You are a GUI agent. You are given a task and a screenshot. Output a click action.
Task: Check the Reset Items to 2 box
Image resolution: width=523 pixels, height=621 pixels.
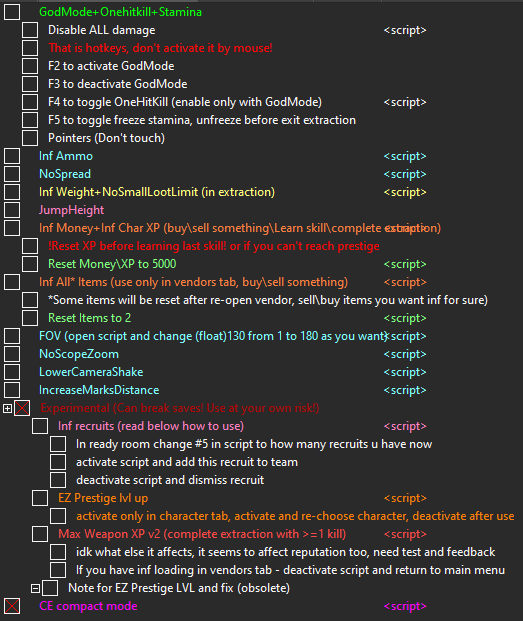(30, 318)
